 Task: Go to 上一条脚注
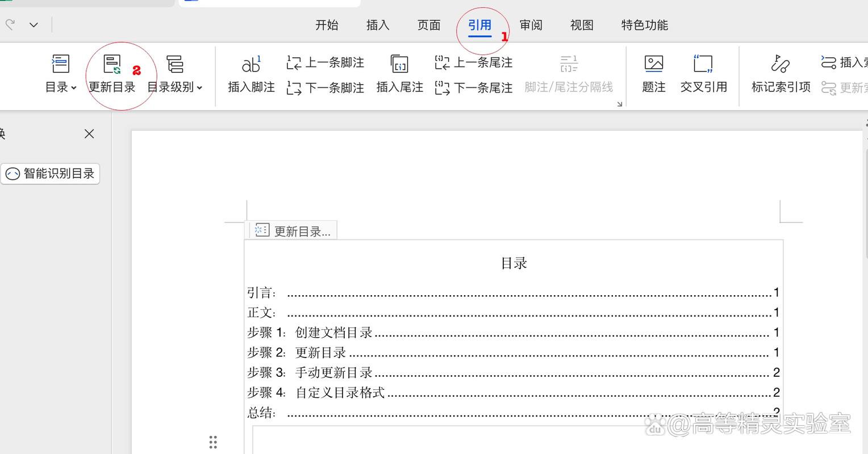coord(325,62)
